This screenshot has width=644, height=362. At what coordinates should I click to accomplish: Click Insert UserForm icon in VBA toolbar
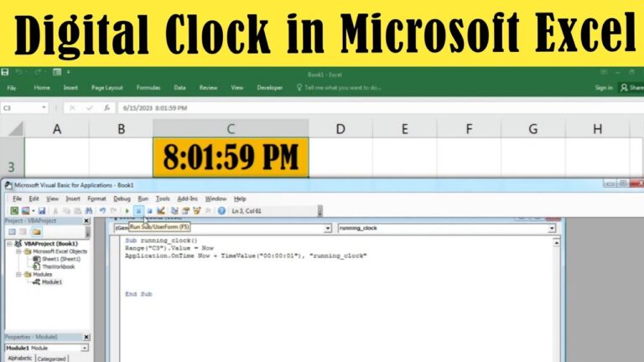(x=25, y=211)
